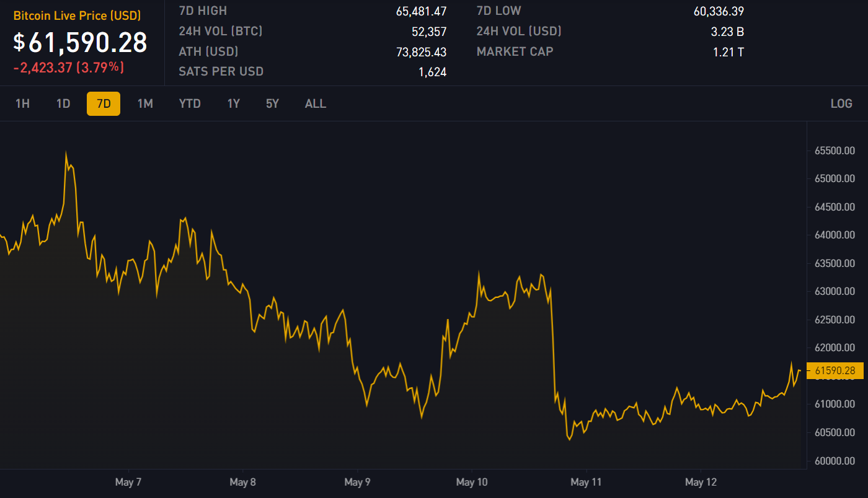The image size is (868, 498).
Task: Click the red -2,423.37 (3.79%) change
Action: 69,68
